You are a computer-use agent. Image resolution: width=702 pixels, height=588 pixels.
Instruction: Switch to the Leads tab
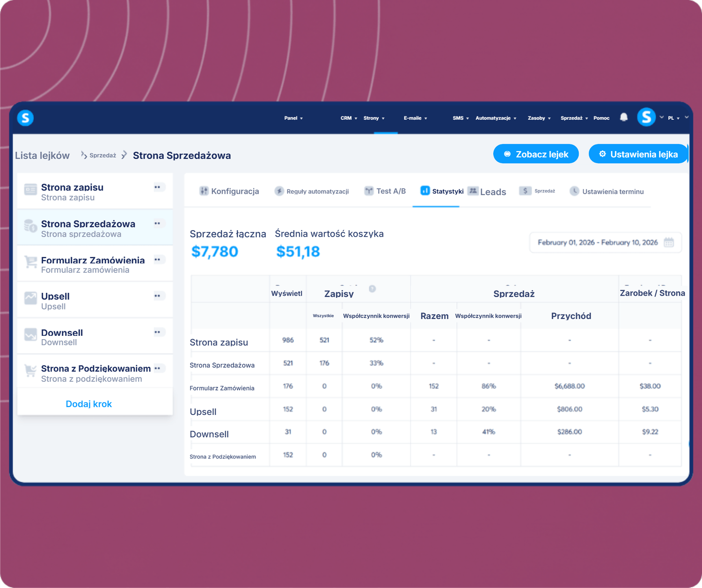click(x=487, y=191)
